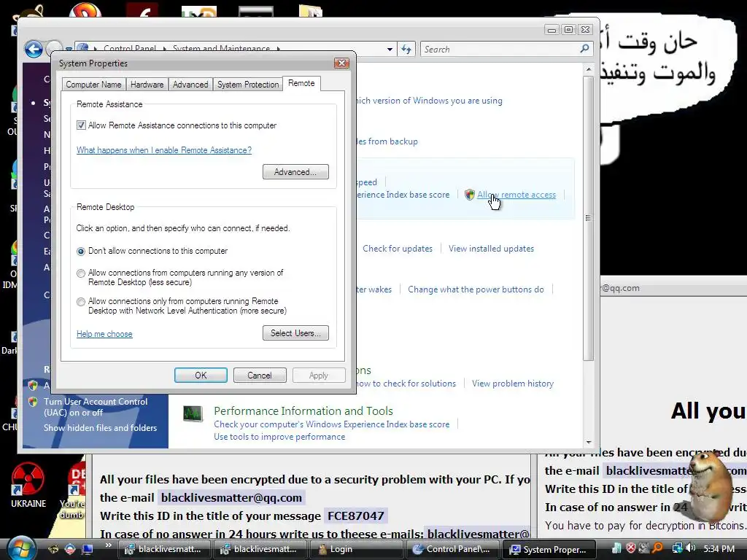
Task: Select Allow connections only with Network Level Authentication
Action: pos(81,302)
